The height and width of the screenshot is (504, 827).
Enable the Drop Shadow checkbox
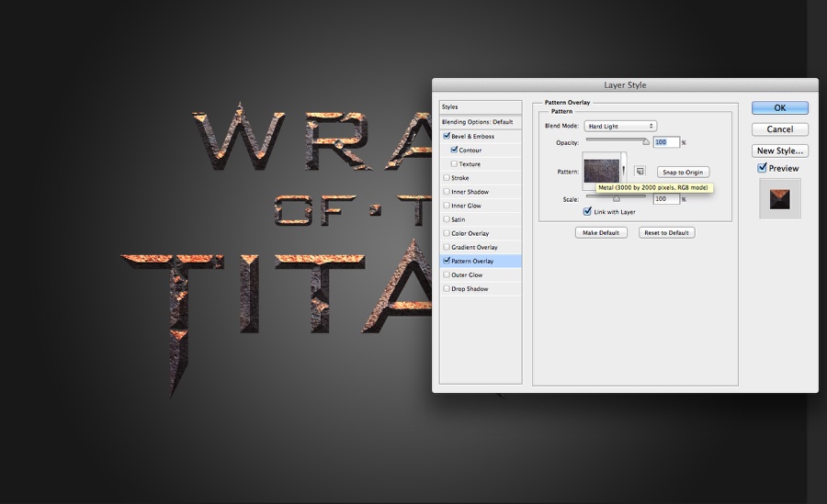click(447, 288)
